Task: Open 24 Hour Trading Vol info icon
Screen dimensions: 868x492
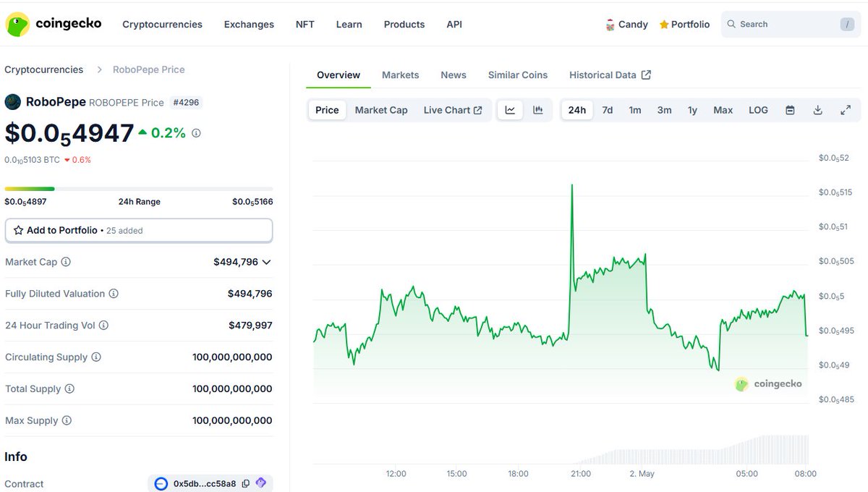Action: 103,326
